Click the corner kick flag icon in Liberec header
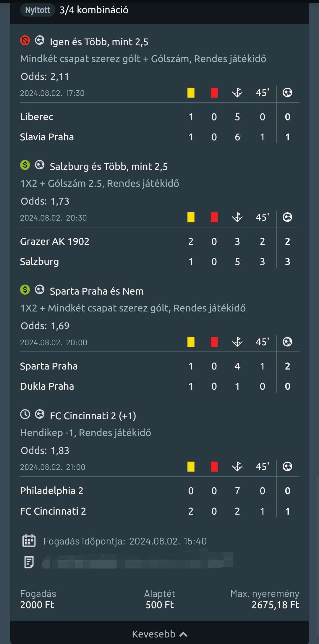This screenshot has width=319, height=644. 237,93
